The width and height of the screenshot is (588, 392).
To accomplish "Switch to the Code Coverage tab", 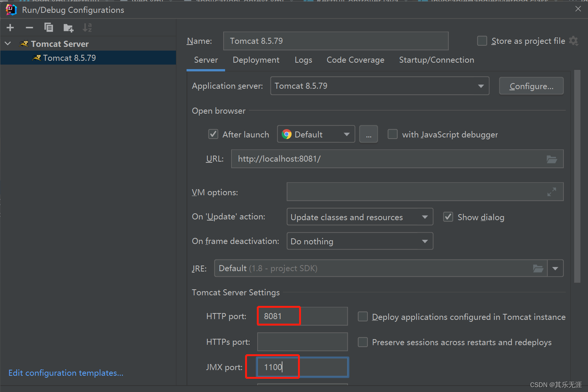I will click(355, 60).
